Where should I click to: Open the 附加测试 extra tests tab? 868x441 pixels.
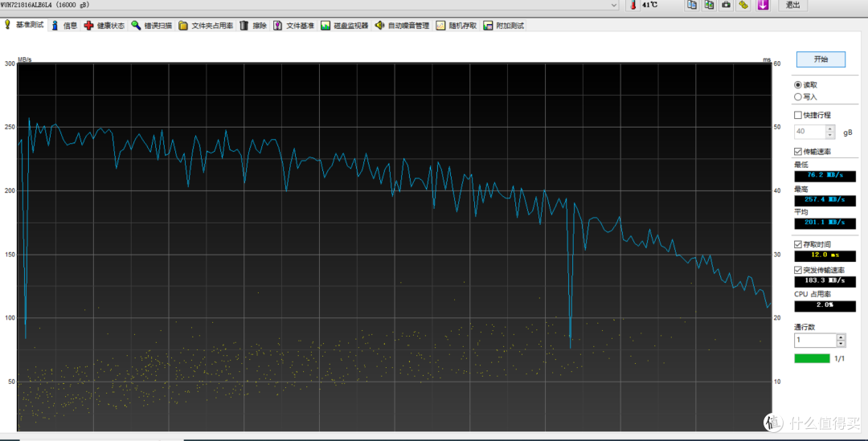pyautogui.click(x=504, y=26)
